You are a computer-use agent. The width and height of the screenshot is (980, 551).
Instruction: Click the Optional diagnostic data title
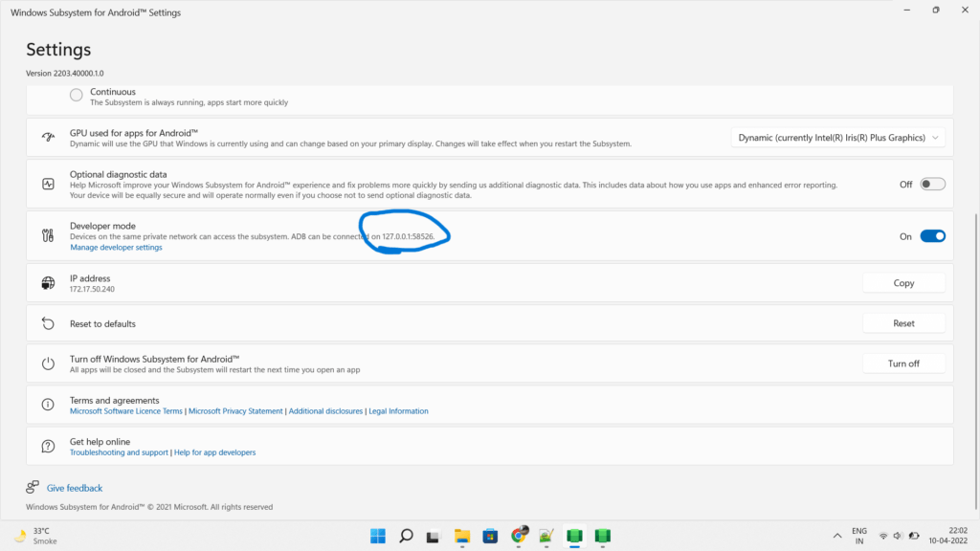point(118,174)
